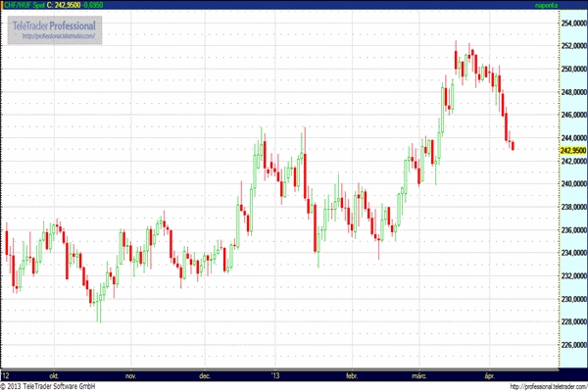Click the 254,0000 price axis label
This screenshot has height=392, width=588.
click(572, 23)
